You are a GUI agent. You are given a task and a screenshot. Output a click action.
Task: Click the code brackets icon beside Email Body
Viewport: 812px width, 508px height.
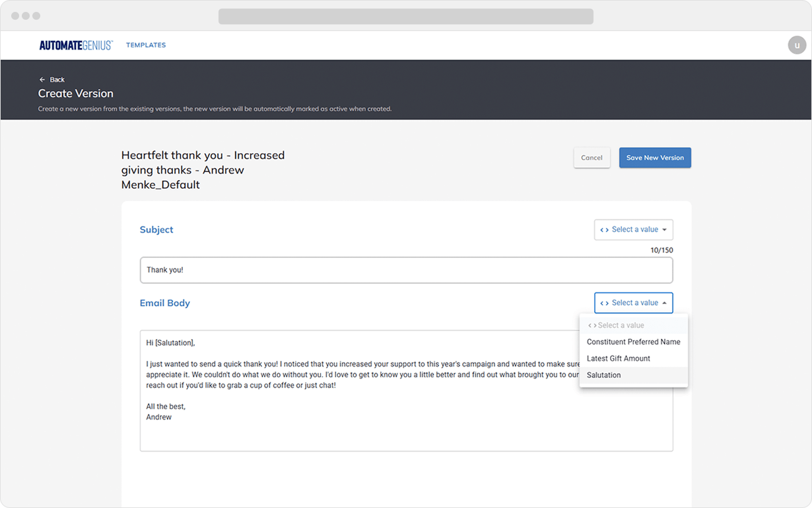point(604,303)
